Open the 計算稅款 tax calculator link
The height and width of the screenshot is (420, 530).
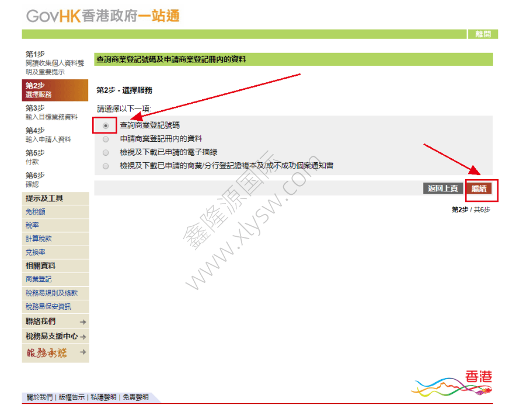pos(39,239)
